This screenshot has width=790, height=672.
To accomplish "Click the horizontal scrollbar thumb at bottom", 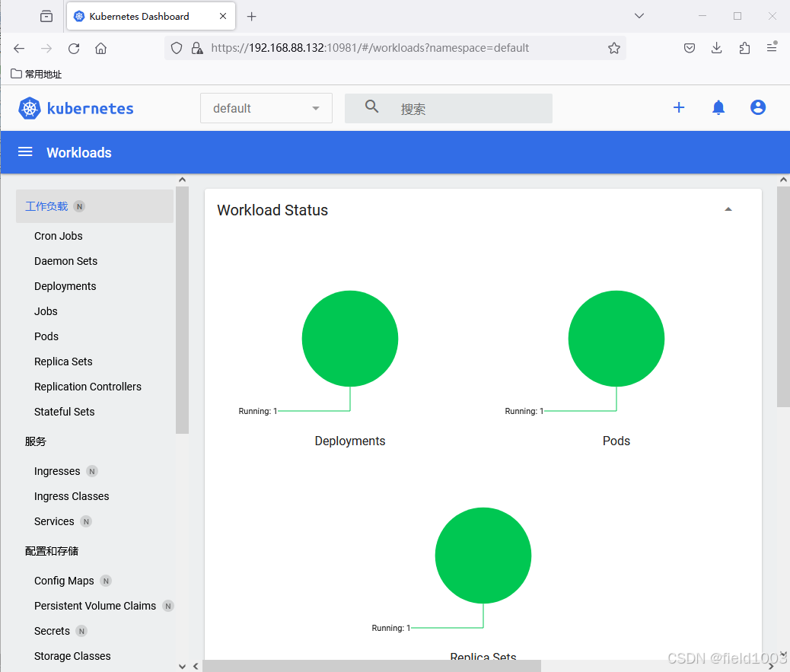I will click(x=372, y=666).
